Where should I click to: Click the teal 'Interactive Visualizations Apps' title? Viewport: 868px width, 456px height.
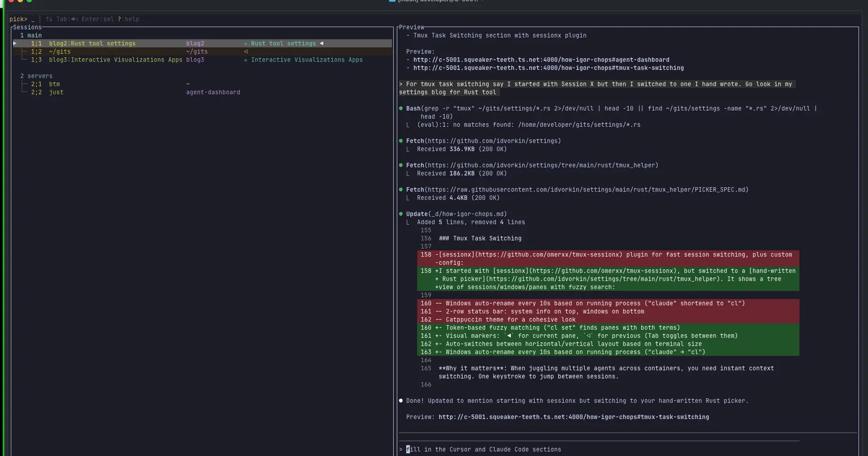[307, 60]
